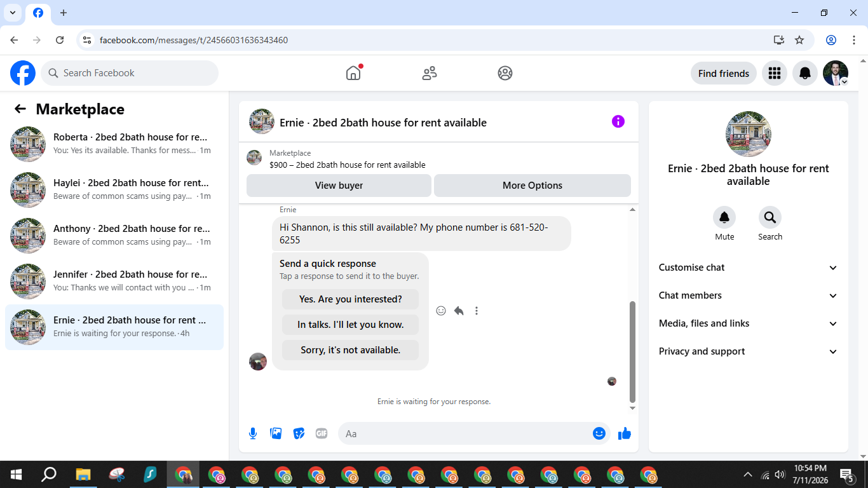Image resolution: width=868 pixels, height=488 pixels.
Task: Open the emoji picker in message box
Action: tap(599, 433)
